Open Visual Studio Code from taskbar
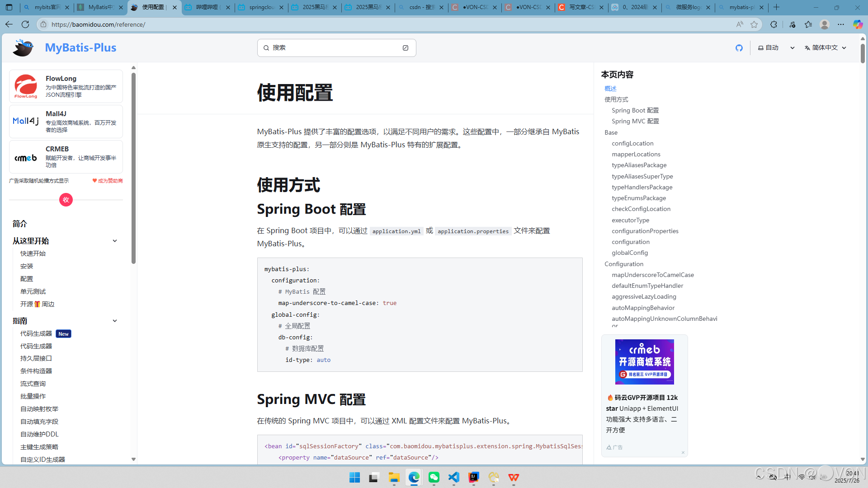Image resolution: width=868 pixels, height=488 pixels. click(454, 477)
